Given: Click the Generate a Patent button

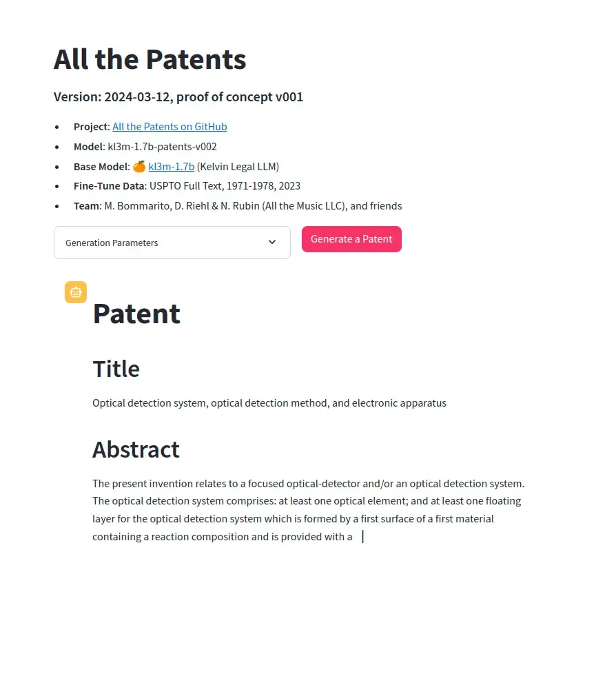Looking at the screenshot, I should pyautogui.click(x=351, y=239).
